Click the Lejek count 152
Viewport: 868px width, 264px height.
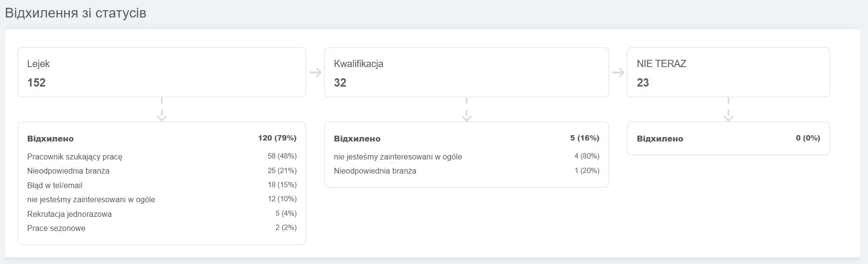(36, 83)
